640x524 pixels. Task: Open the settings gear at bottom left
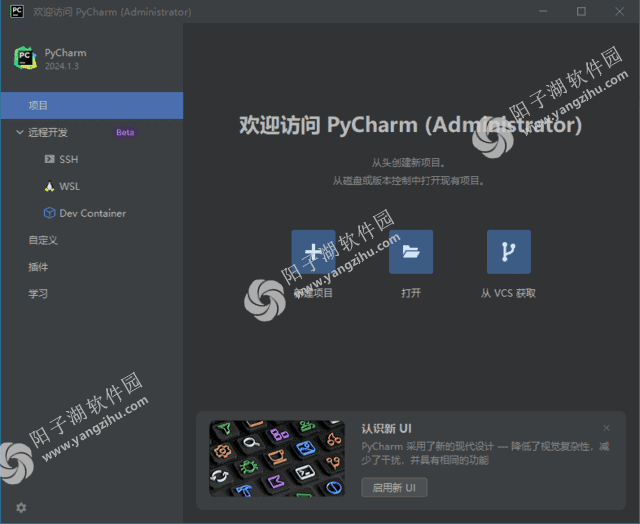click(x=21, y=507)
